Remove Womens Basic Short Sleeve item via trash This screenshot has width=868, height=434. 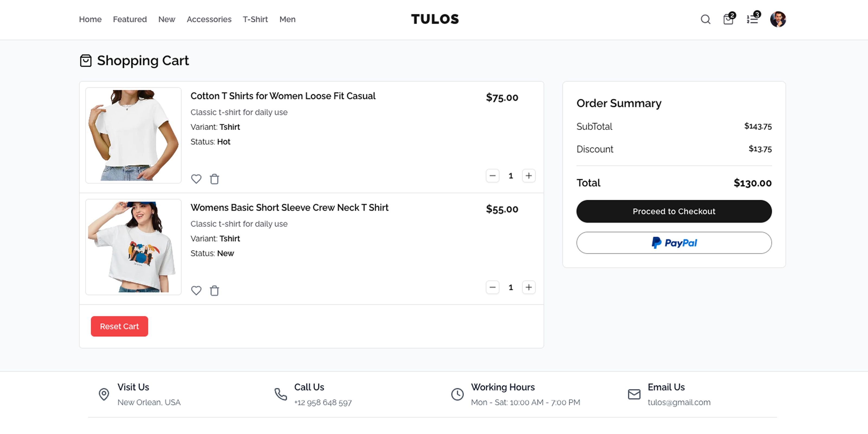[214, 291]
